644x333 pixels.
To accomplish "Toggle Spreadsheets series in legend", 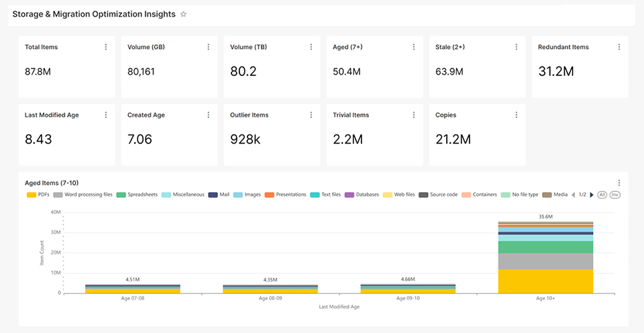I will tap(137, 195).
